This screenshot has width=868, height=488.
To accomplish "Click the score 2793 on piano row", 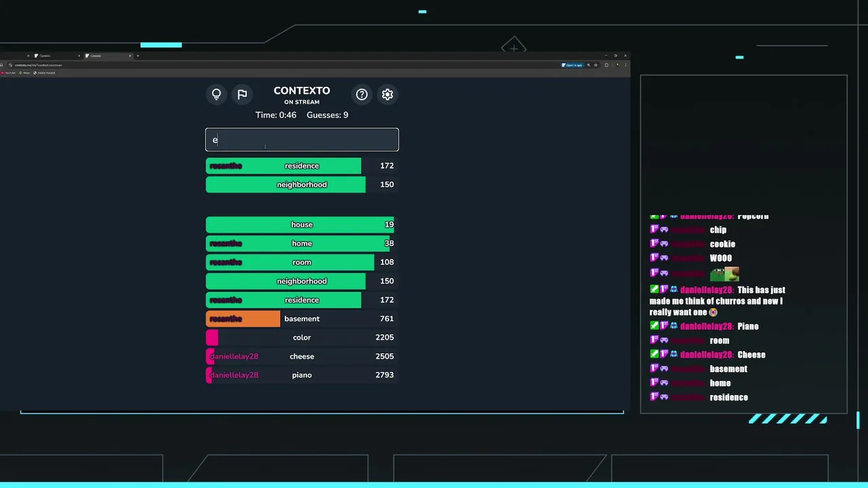I will click(384, 375).
